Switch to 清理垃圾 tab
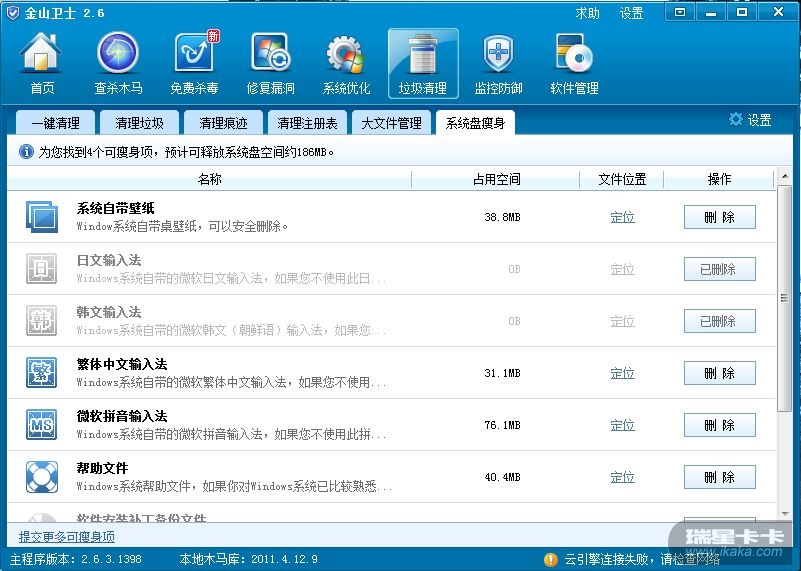 pyautogui.click(x=139, y=123)
